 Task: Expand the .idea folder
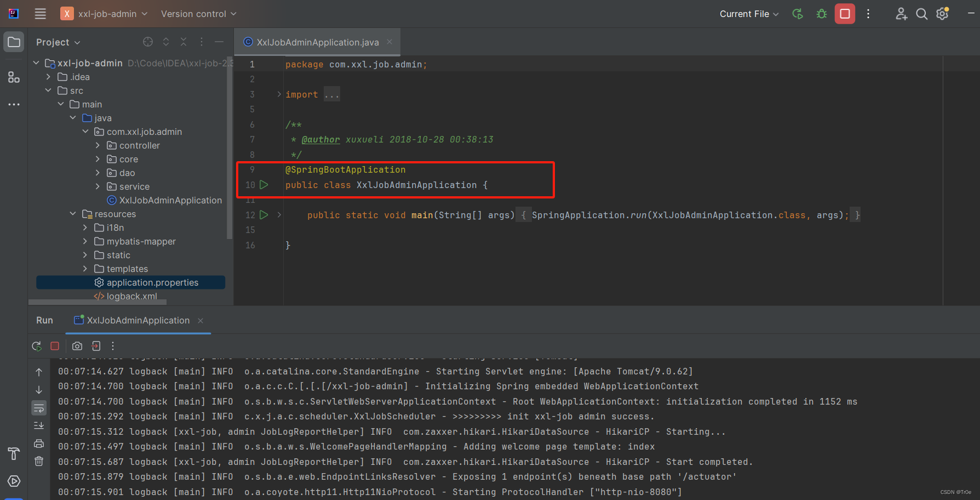click(48, 77)
